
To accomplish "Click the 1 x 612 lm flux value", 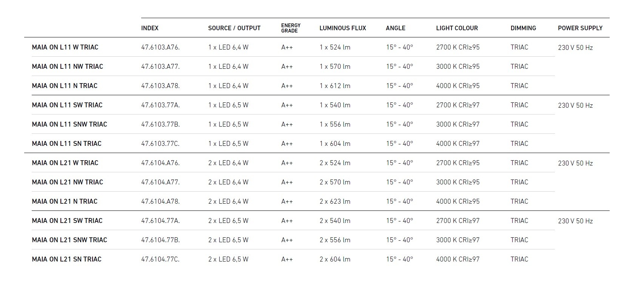I will tap(334, 86).
